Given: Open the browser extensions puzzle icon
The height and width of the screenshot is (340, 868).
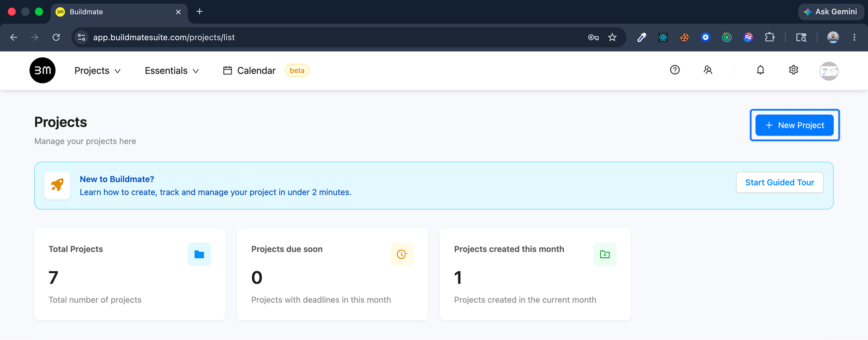Looking at the screenshot, I should tap(769, 37).
